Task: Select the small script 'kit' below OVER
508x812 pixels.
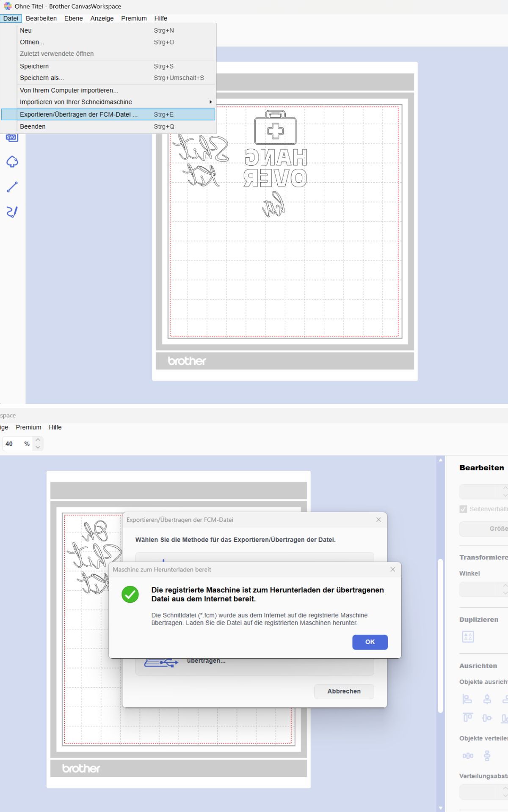Action: coord(273,205)
